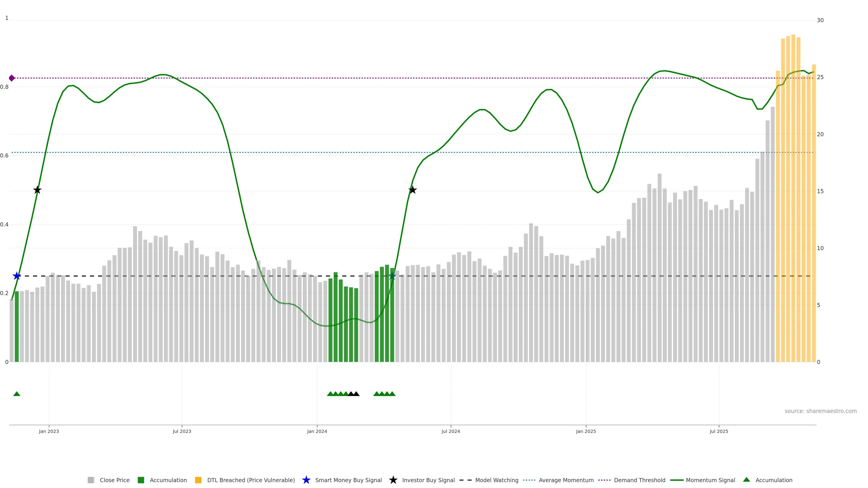Click the Jul 2025 x-axis label
868x488 pixels.
[x=719, y=431]
